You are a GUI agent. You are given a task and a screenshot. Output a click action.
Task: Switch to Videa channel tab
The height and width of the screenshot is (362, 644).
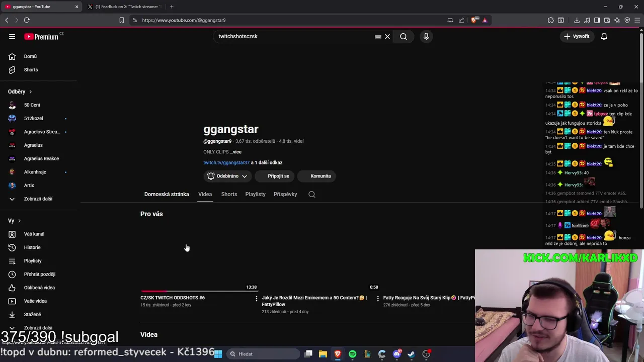pos(205,194)
